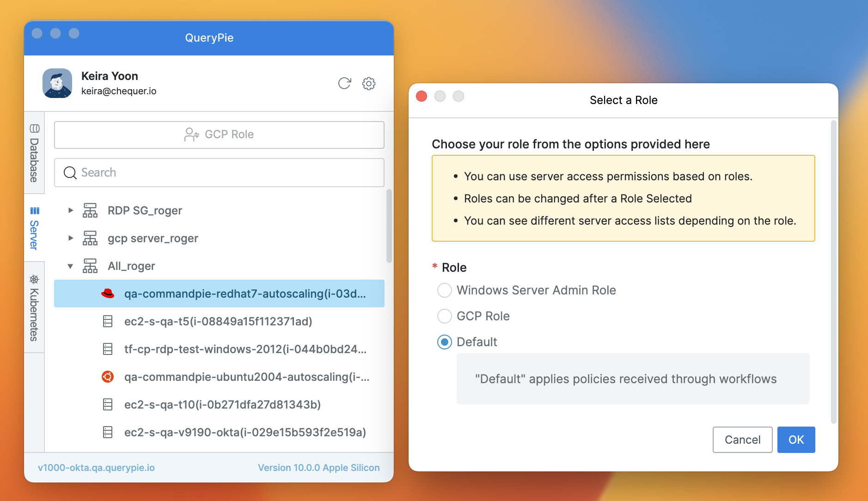Open the Kubernetes tab
Image resolution: width=868 pixels, height=501 pixels.
(34, 307)
